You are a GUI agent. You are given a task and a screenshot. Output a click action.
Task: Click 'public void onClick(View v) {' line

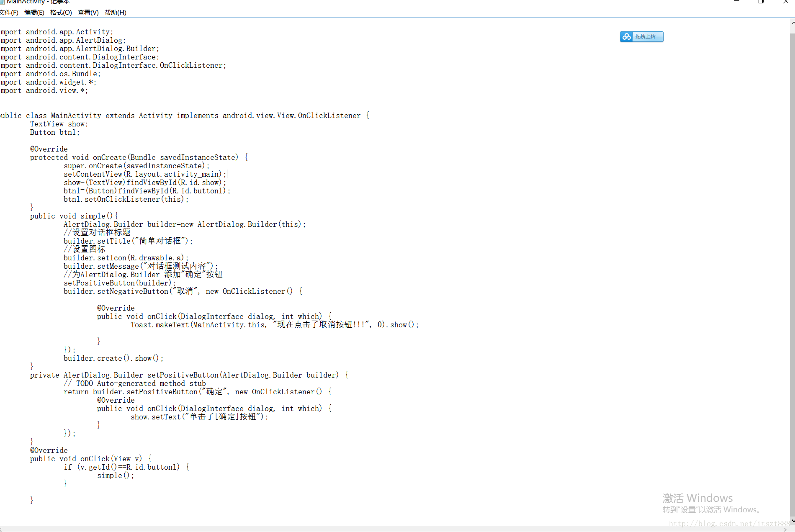pyautogui.click(x=91, y=459)
